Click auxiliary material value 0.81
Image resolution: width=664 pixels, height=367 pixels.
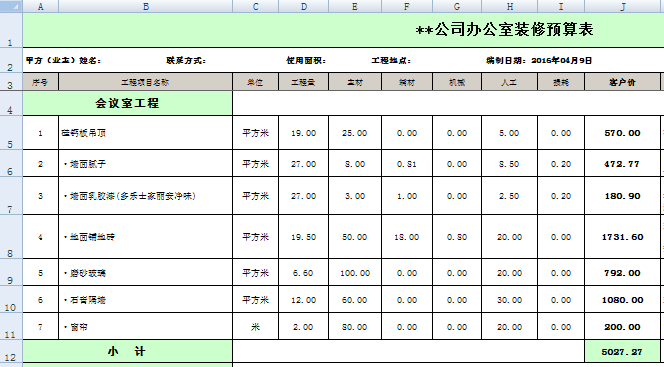point(407,163)
